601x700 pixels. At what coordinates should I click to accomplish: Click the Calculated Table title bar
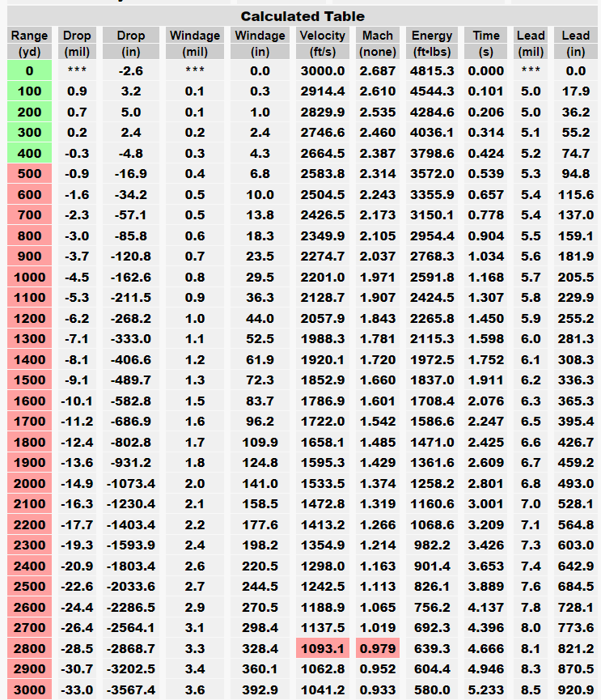point(302,16)
